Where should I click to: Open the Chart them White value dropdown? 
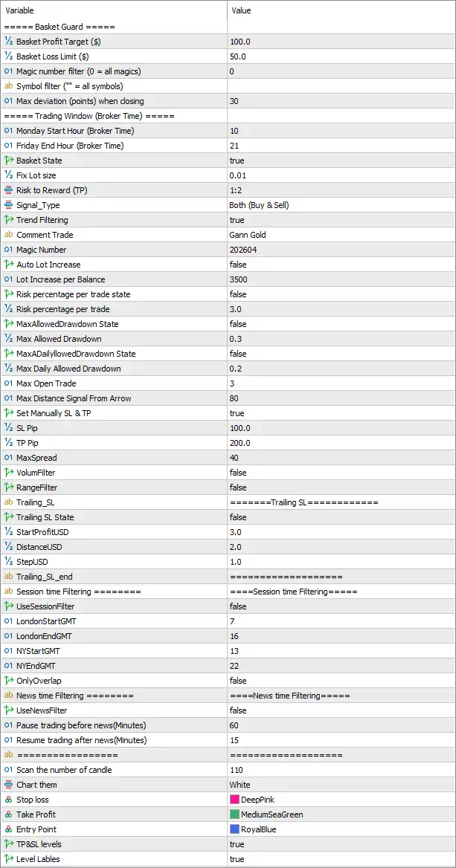click(x=341, y=785)
